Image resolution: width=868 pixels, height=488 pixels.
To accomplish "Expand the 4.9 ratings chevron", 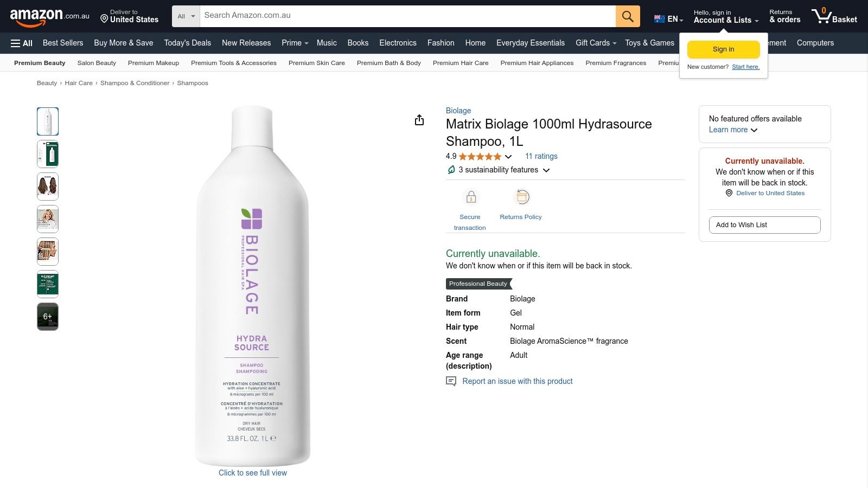I will click(x=508, y=157).
